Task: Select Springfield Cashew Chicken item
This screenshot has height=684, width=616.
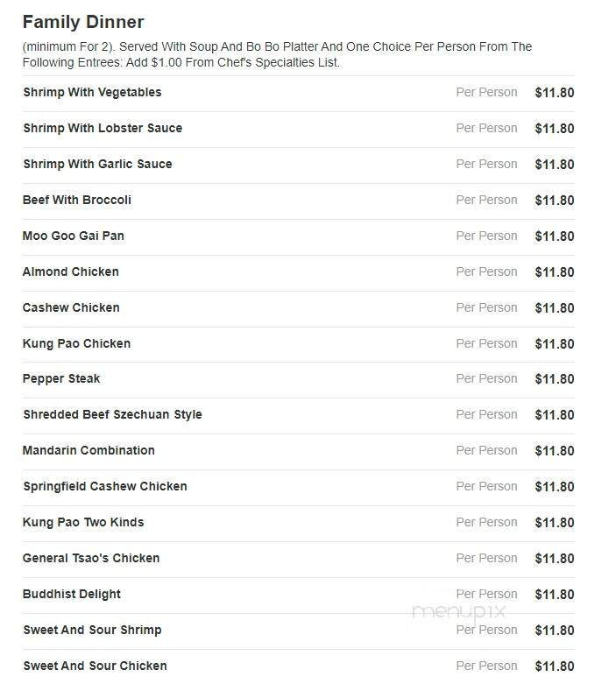Action: tap(105, 486)
